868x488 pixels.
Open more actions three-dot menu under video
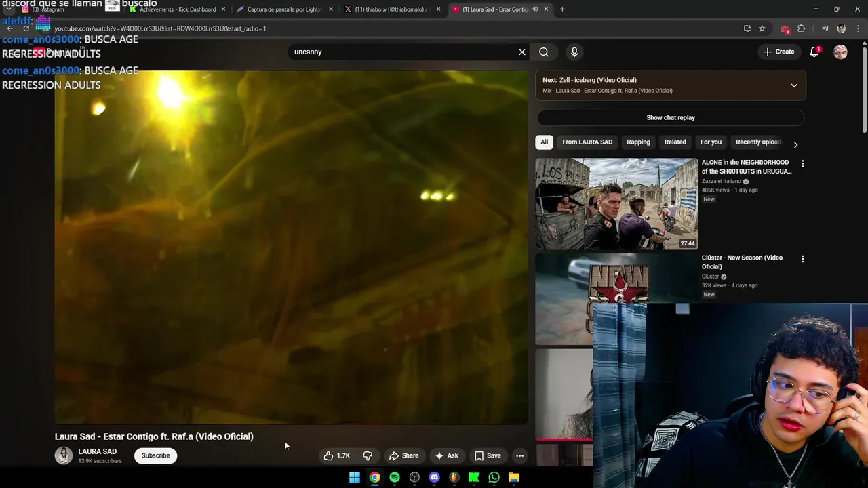519,455
